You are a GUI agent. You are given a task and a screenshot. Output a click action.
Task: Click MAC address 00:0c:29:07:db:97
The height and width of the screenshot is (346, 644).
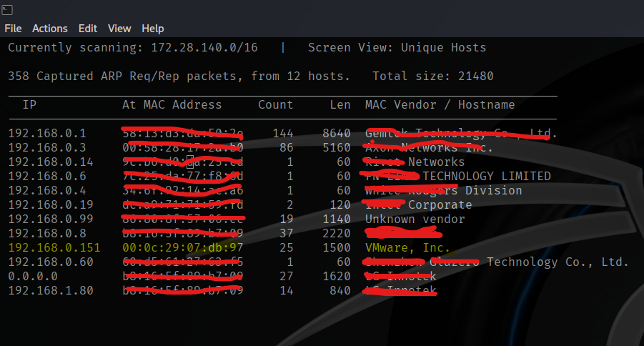tap(182, 247)
